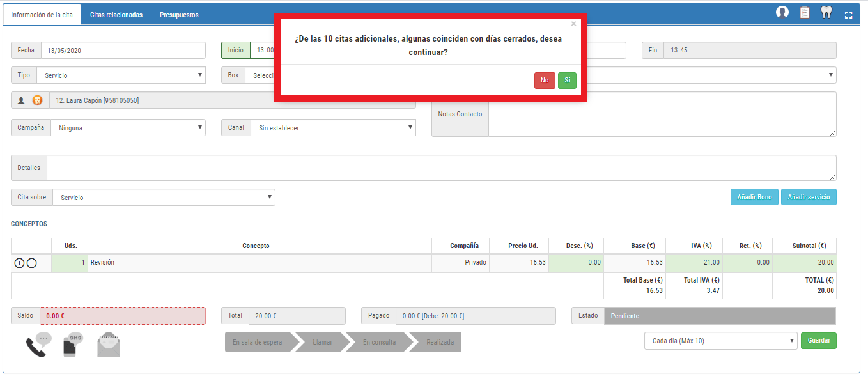The height and width of the screenshot is (390, 868).
Task: Switch to Citas relacionadas tab
Action: click(116, 15)
